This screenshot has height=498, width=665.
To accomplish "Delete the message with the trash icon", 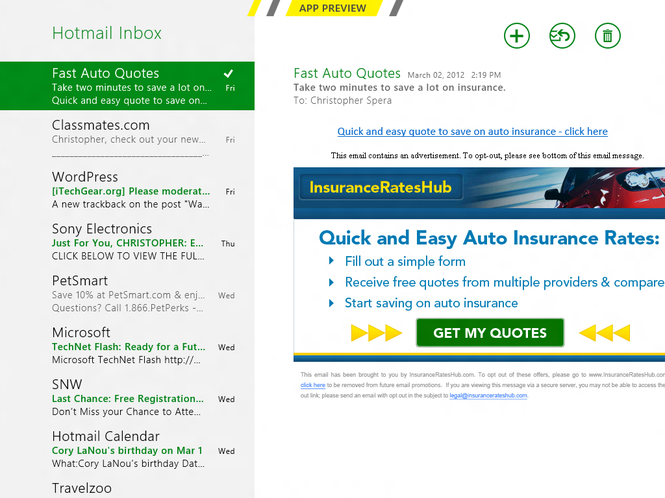I will [607, 36].
